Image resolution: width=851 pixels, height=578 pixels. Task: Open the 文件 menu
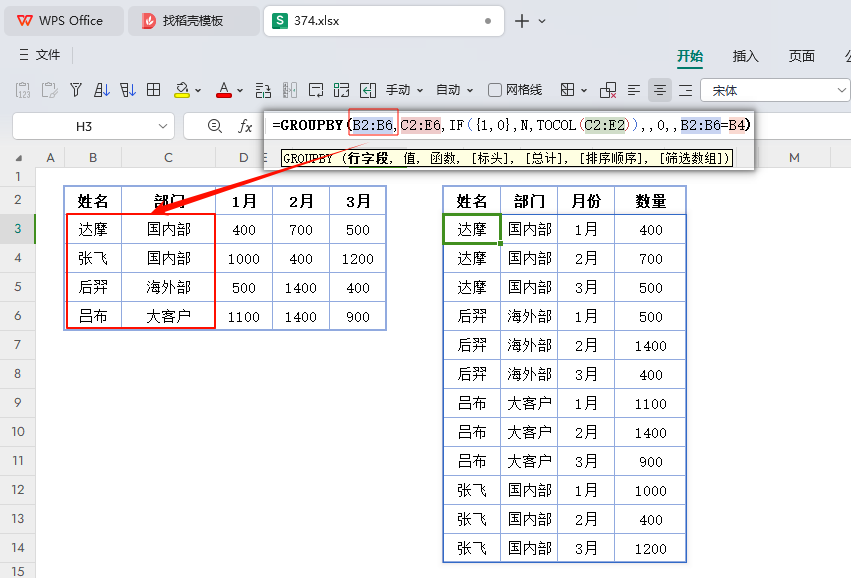(47, 55)
